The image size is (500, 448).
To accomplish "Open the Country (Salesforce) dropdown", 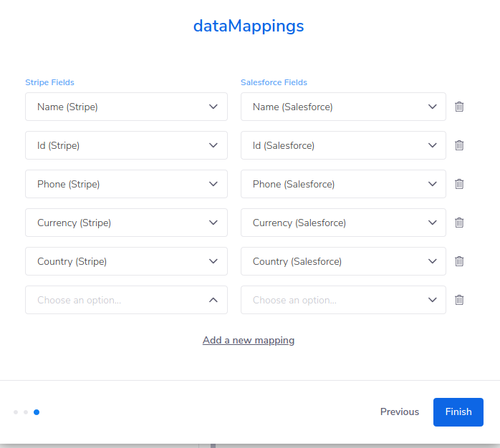I will point(343,261).
